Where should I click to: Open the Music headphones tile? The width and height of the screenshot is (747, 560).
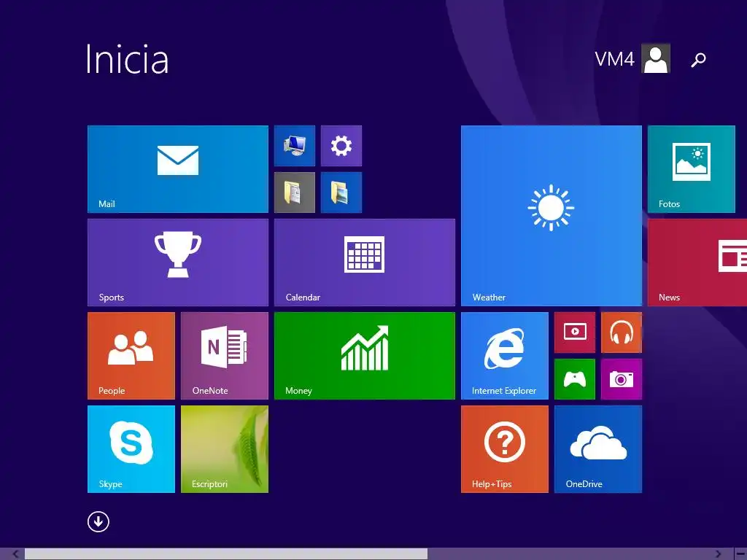[x=622, y=332]
